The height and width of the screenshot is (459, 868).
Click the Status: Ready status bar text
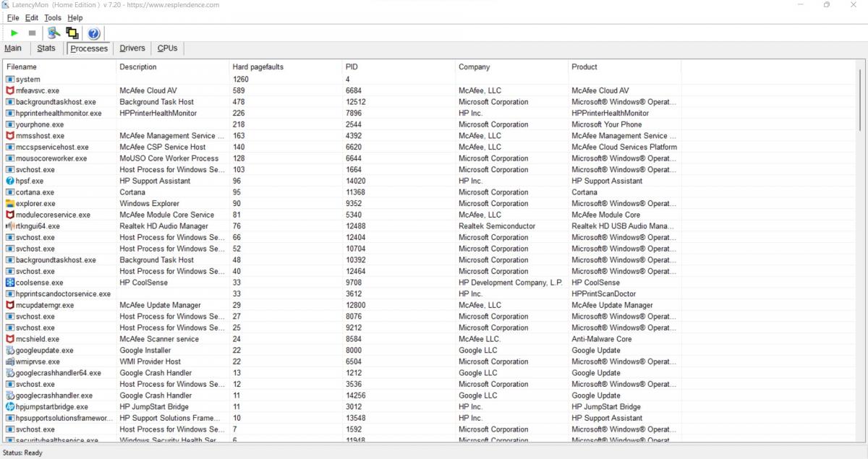click(x=22, y=453)
